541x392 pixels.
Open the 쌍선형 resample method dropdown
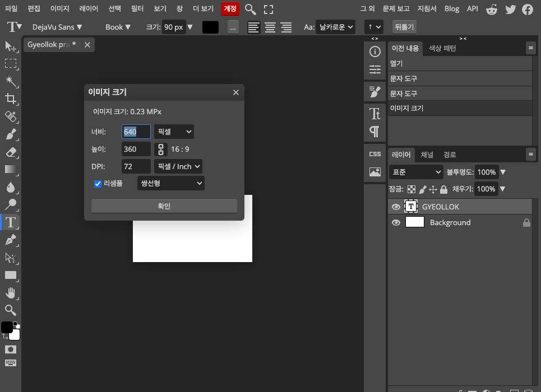(171, 184)
